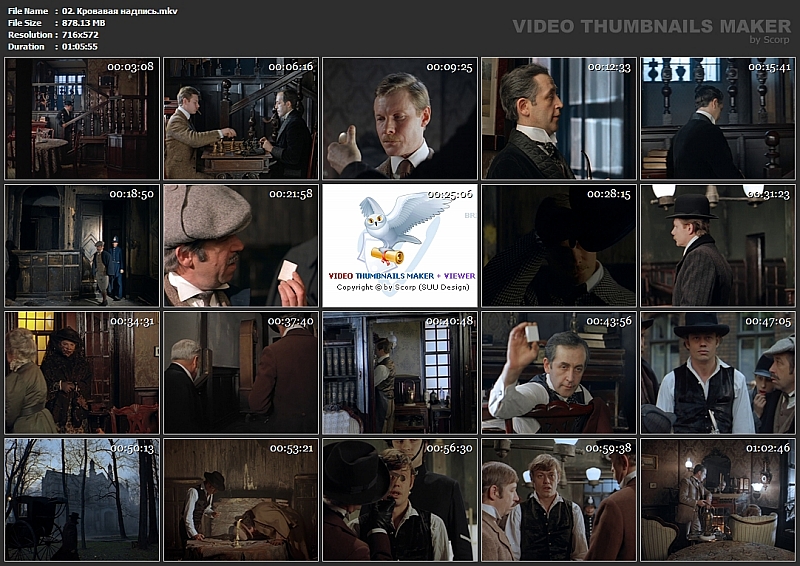This screenshot has height=566, width=800.
Task: Open the thumbnail stamped 00:47:05
Action: click(x=718, y=373)
